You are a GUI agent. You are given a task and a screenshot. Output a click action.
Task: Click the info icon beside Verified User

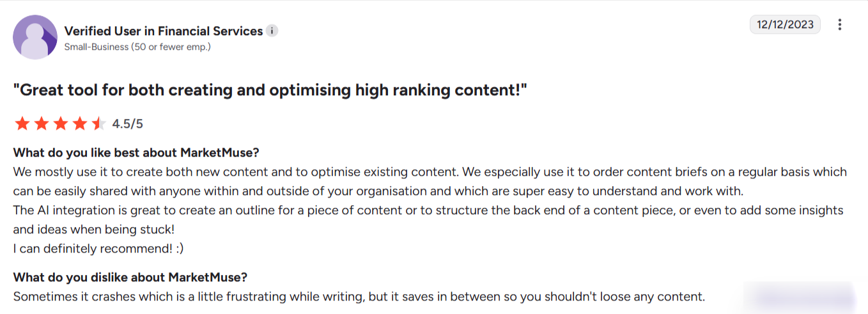(x=272, y=31)
